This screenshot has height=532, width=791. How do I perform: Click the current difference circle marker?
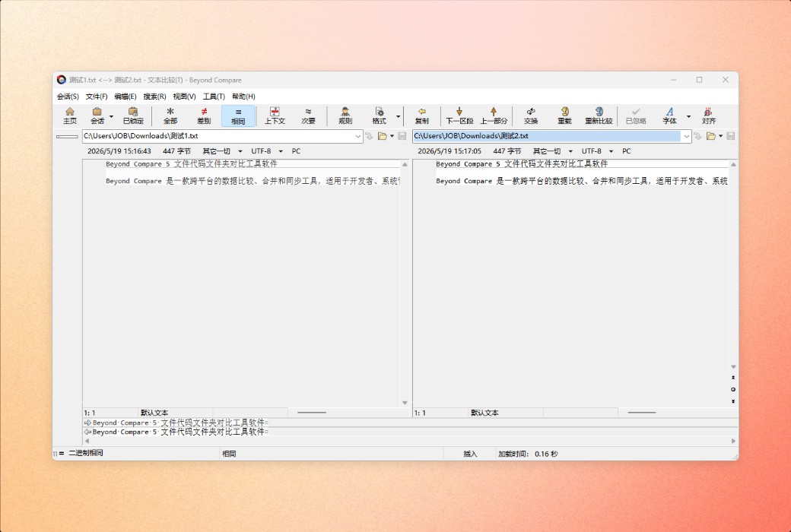[733, 389]
